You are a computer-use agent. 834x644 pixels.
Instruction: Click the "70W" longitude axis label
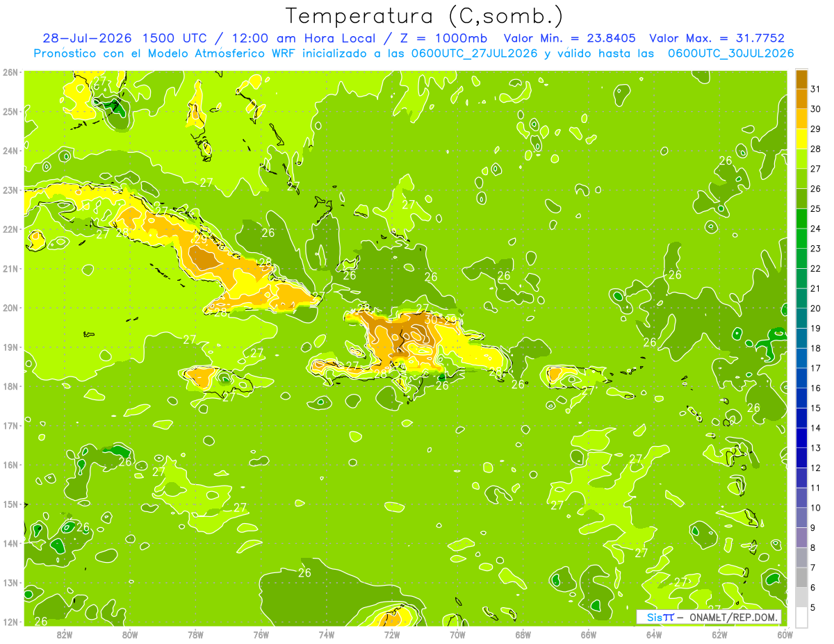(x=457, y=634)
